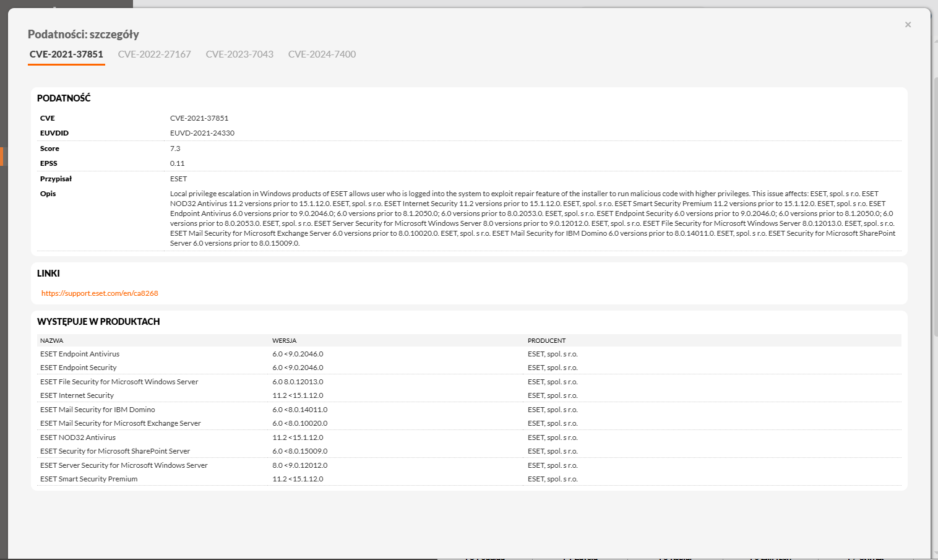
Task: Select ESET Mail Security for Microsoft Exchange Server
Action: [x=469, y=423]
